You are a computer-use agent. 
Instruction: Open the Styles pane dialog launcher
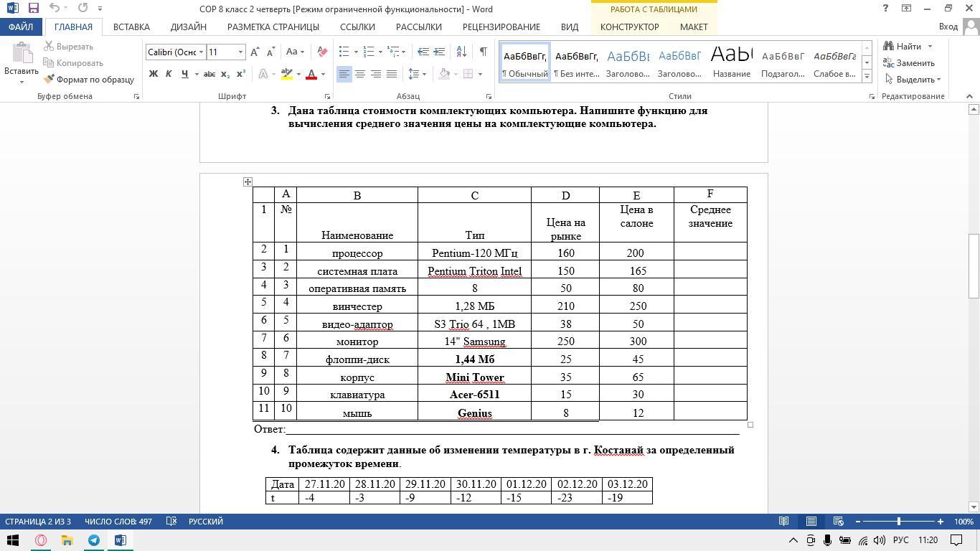coord(872,96)
